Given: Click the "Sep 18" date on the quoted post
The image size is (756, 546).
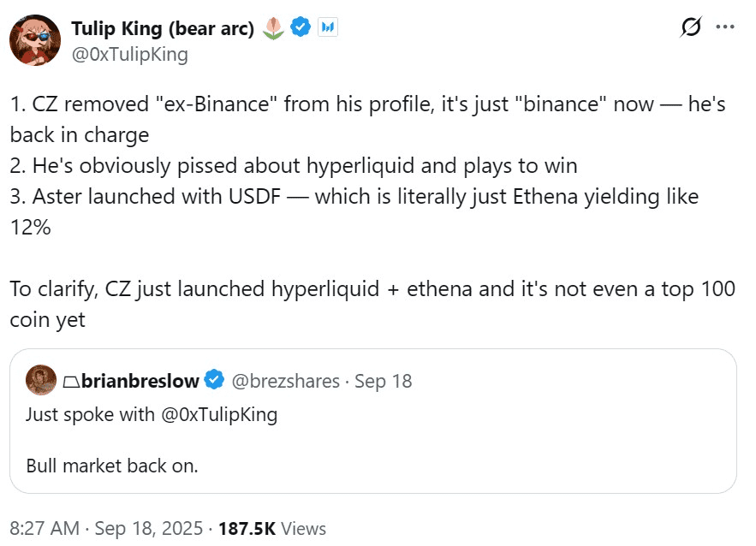Looking at the screenshot, I should coord(383,381).
